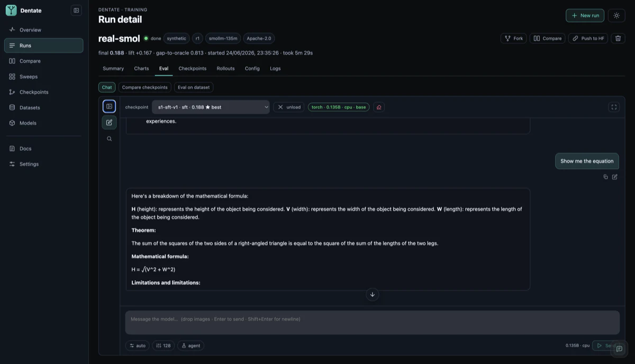Select the Eval tab
The width and height of the screenshot is (635, 364).
tap(164, 69)
